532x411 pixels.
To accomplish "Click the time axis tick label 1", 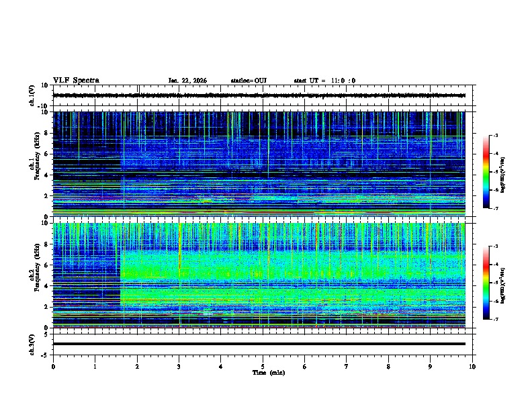I will pos(95,367).
